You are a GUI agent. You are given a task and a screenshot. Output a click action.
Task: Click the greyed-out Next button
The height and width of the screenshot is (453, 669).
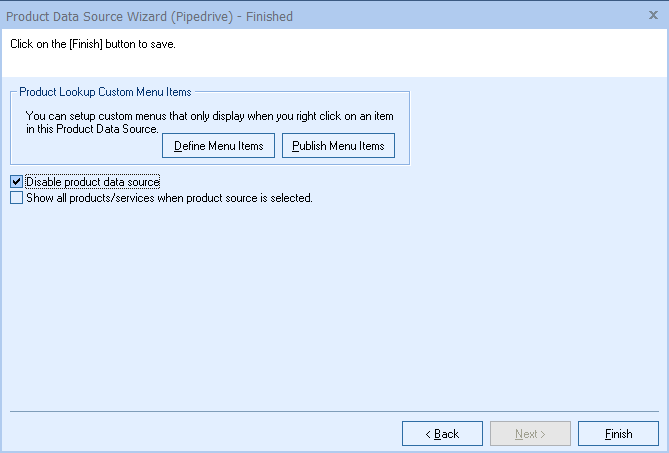[530, 434]
